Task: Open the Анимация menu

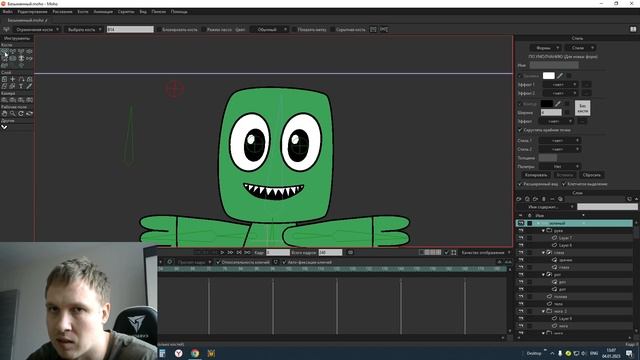Action: pyautogui.click(x=103, y=12)
